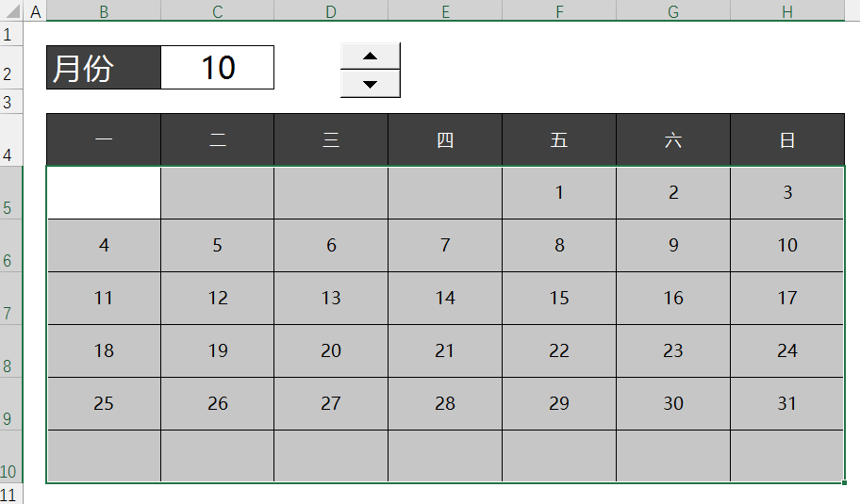Image resolution: width=860 pixels, height=504 pixels.
Task: Click the Sunday header cell 日
Action: coord(787,139)
